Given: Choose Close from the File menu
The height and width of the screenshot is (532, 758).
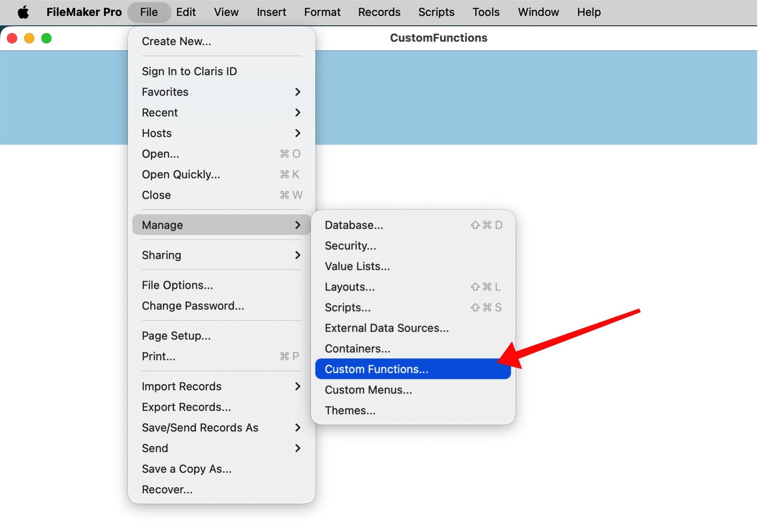Looking at the screenshot, I should pyautogui.click(x=221, y=195).
